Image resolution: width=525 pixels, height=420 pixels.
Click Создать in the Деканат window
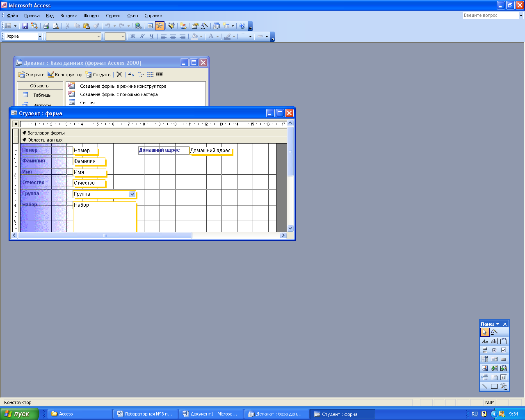[x=98, y=75]
